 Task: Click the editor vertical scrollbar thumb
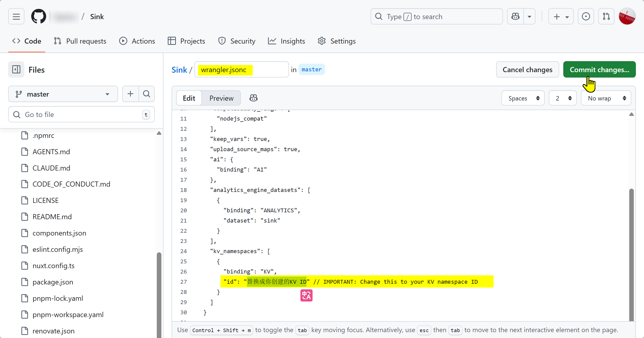pyautogui.click(x=631, y=255)
